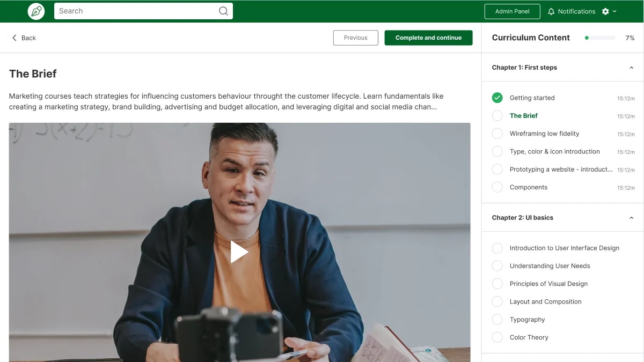This screenshot has width=644, height=362.
Task: Click the pen nib logo icon
Action: tap(36, 11)
